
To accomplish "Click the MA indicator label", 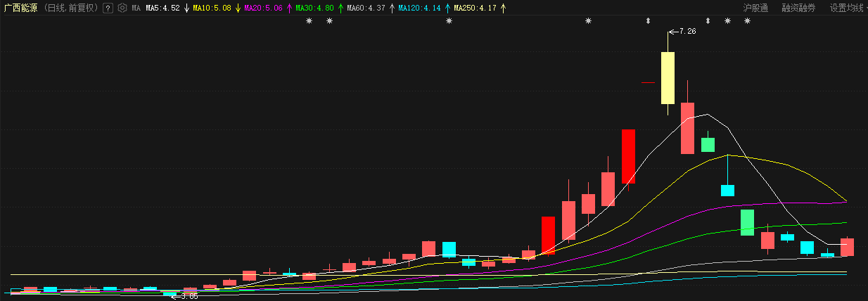I will [x=136, y=8].
